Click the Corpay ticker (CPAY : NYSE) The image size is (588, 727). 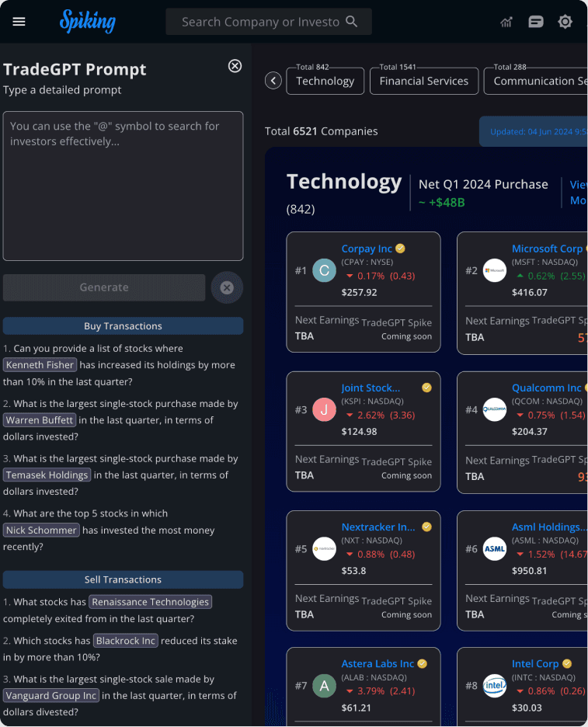(367, 262)
